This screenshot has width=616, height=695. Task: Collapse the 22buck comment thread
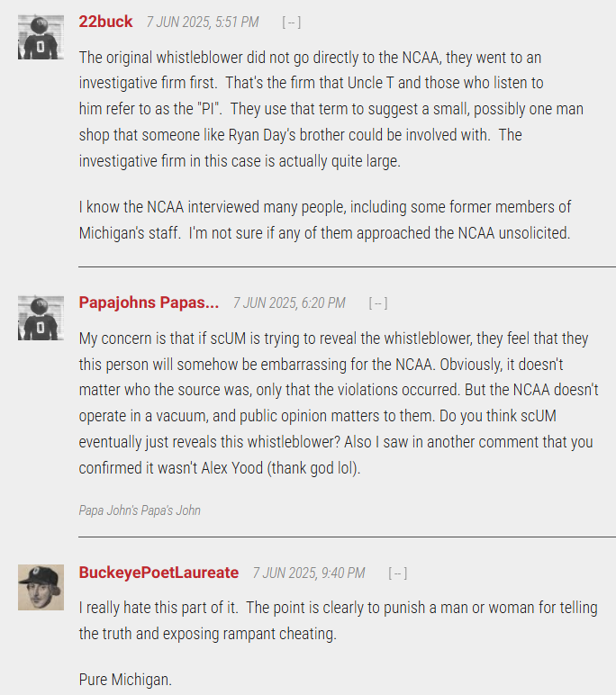(x=292, y=22)
